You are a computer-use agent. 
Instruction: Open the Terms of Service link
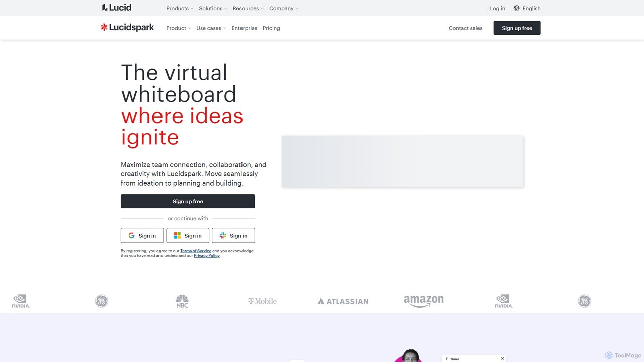pos(196,251)
